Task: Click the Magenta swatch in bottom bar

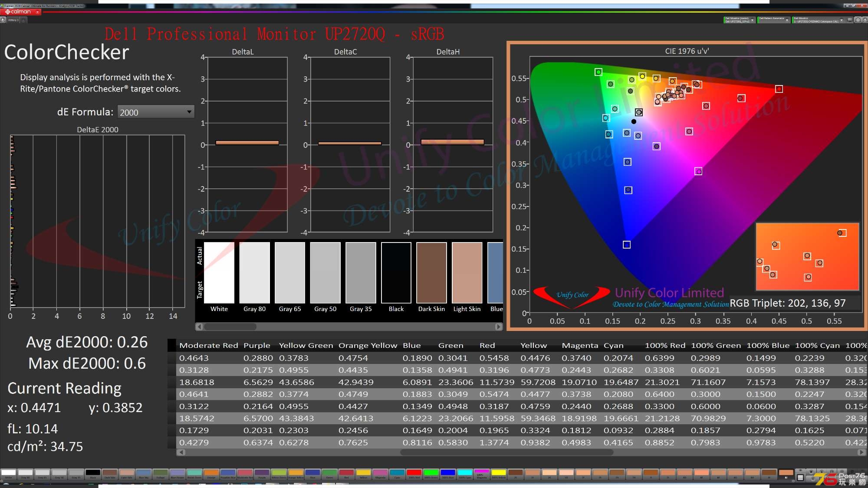Action: (x=380, y=474)
